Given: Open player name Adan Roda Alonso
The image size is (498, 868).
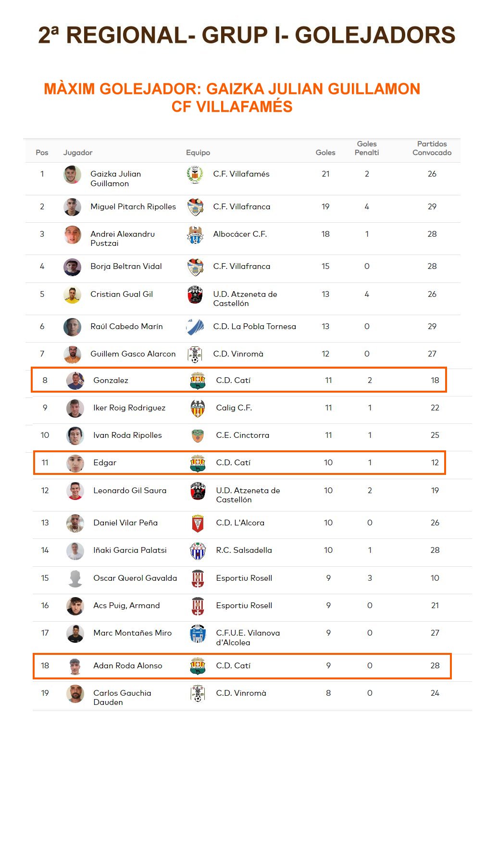Looking at the screenshot, I should 128,666.
